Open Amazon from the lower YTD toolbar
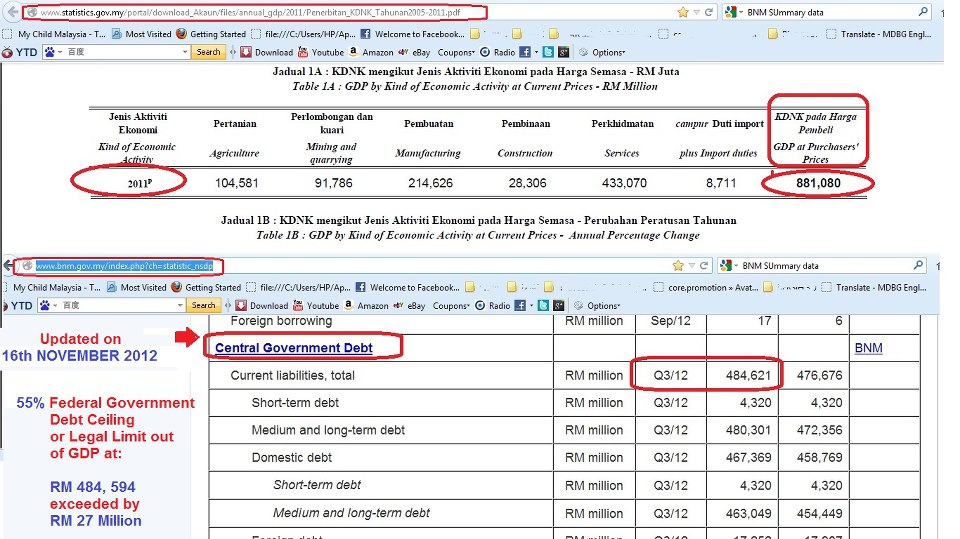 click(x=366, y=306)
